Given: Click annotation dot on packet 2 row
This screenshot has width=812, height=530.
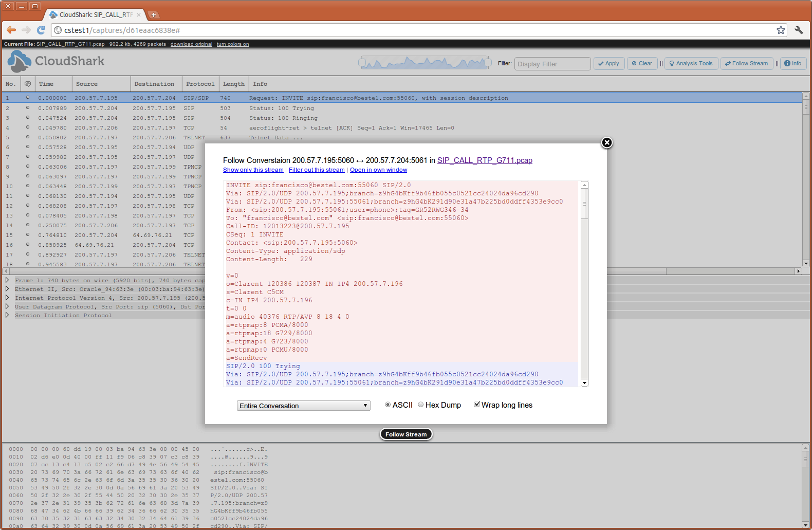Looking at the screenshot, I should tap(28, 108).
